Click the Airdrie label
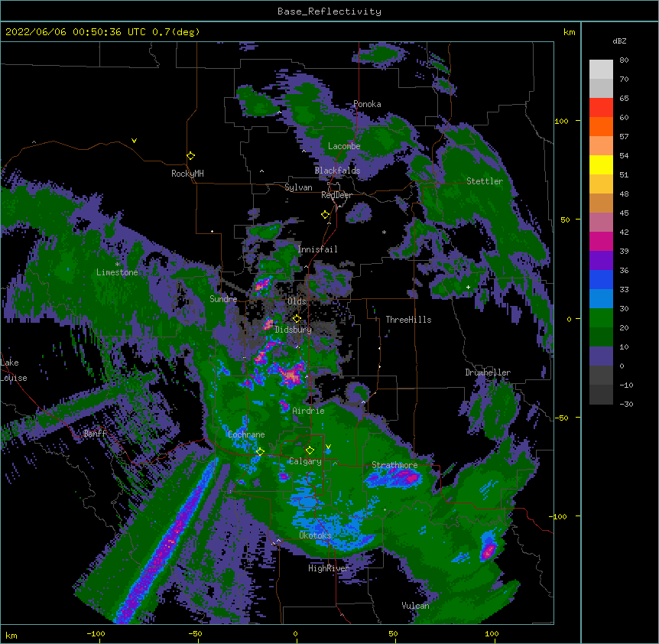This screenshot has height=644, width=659. point(308,411)
